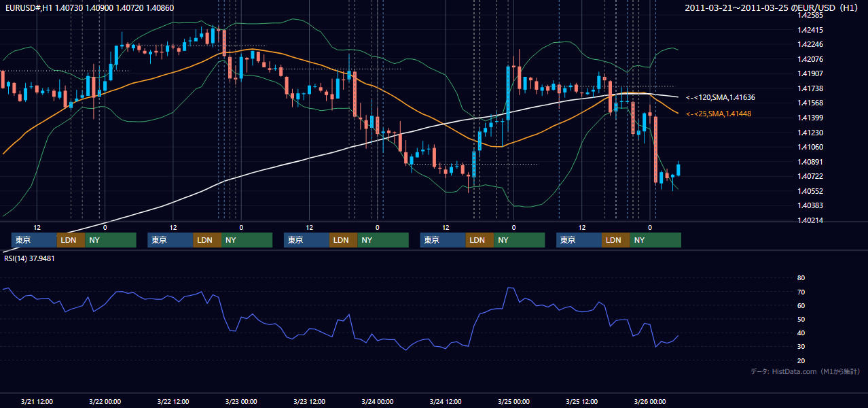Click price axis value 1.41738

(x=810, y=88)
